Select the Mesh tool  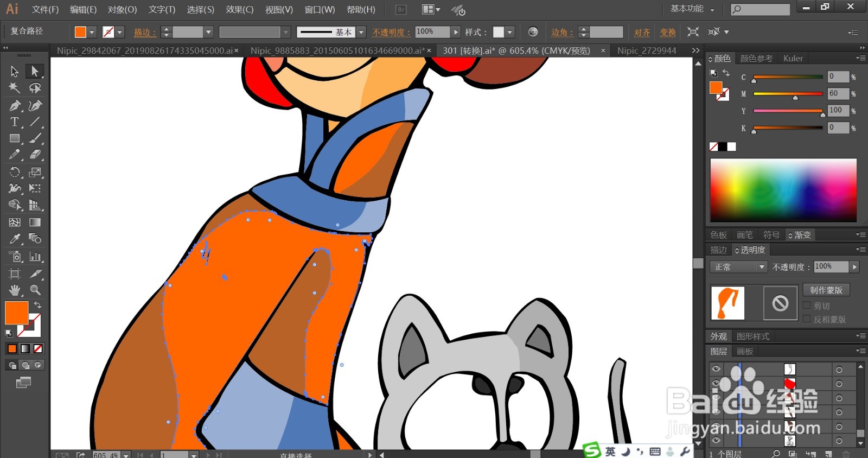(x=15, y=222)
